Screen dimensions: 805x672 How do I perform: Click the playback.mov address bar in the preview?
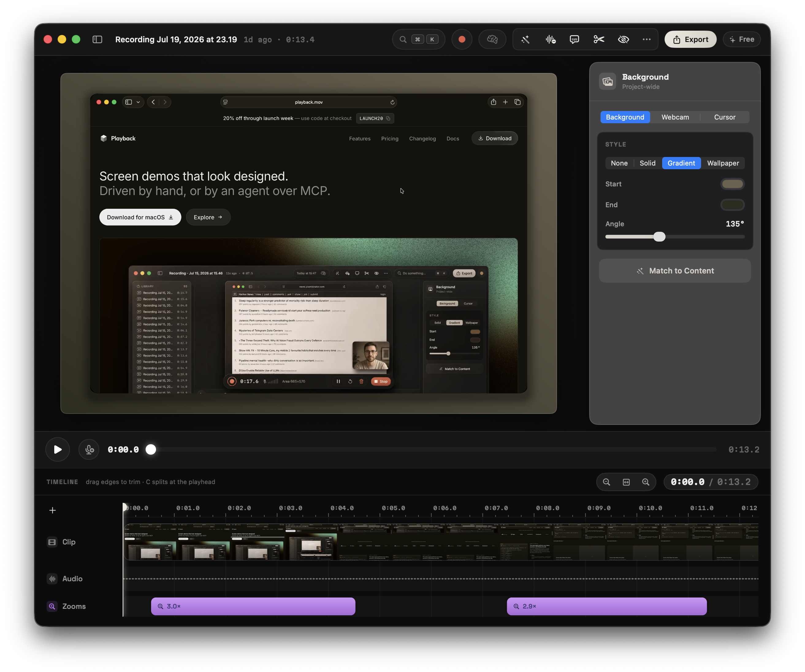click(309, 102)
